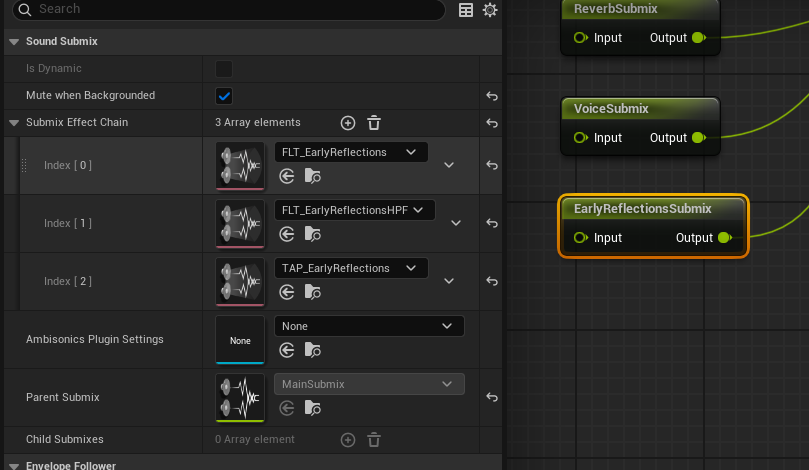Click the search magnifier icon
This screenshot has height=470, width=809.
pos(25,9)
